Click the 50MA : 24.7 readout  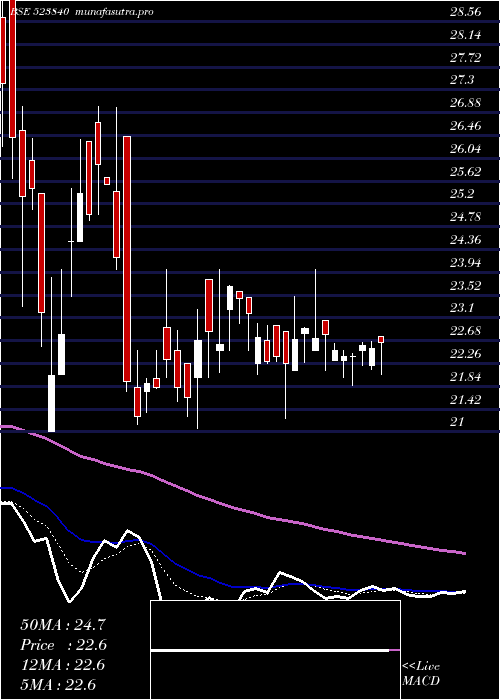click(x=63, y=625)
